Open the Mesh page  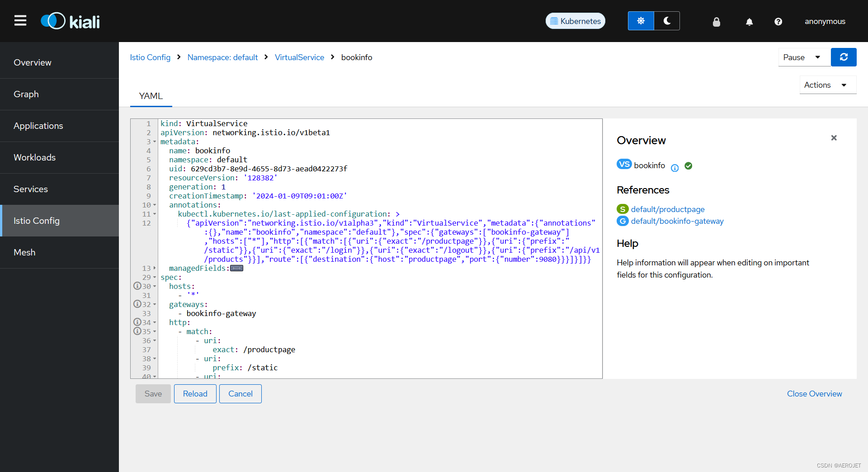coord(59,252)
